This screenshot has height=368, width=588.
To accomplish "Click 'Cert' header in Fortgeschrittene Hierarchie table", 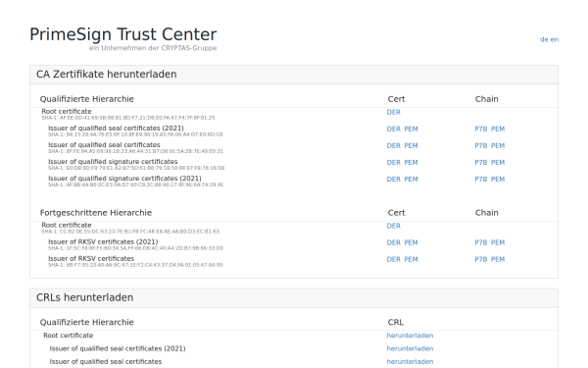I will pyautogui.click(x=396, y=213).
